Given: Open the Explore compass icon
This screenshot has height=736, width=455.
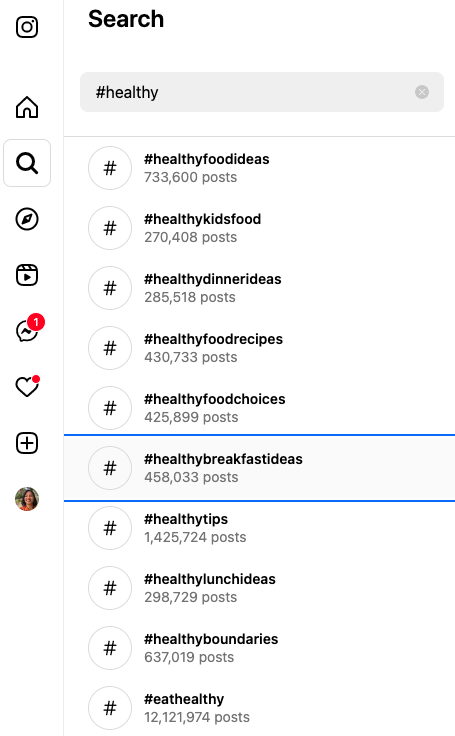Looking at the screenshot, I should 27,219.
